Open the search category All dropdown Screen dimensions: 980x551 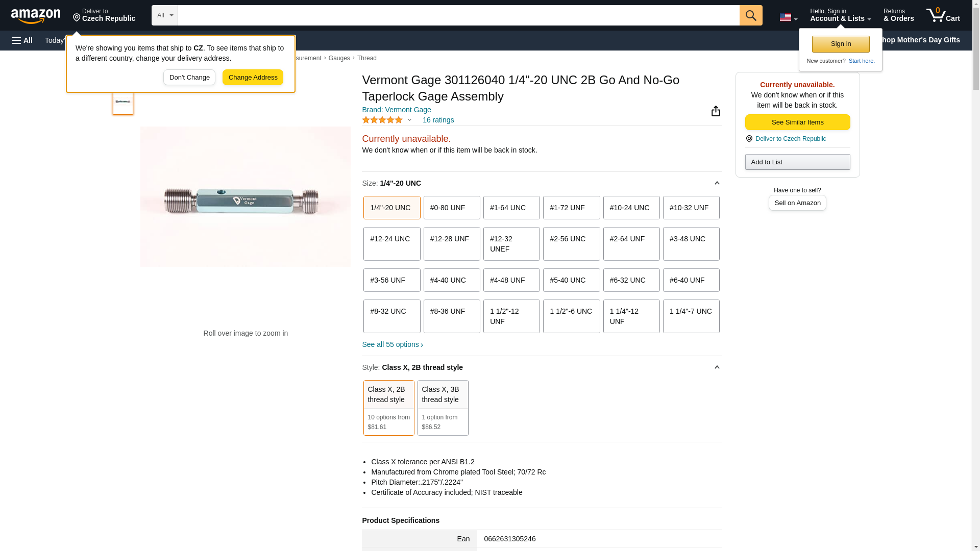pos(164,15)
